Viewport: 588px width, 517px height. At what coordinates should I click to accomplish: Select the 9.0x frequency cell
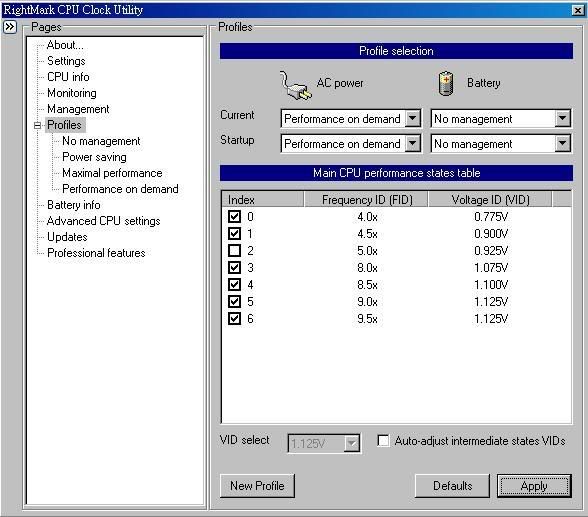[x=367, y=302]
